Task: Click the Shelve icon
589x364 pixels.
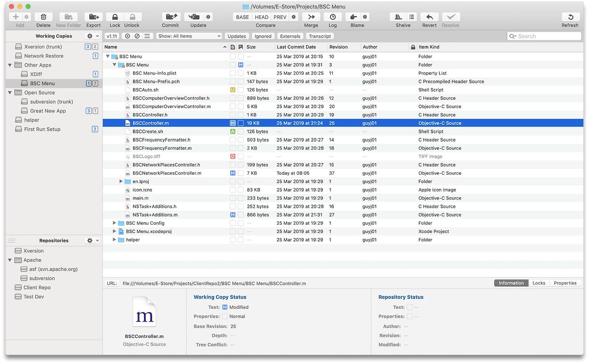Action: point(398,17)
